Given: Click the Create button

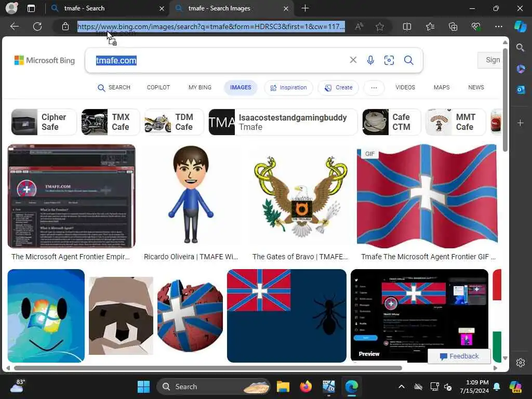Looking at the screenshot, I should tap(339, 87).
